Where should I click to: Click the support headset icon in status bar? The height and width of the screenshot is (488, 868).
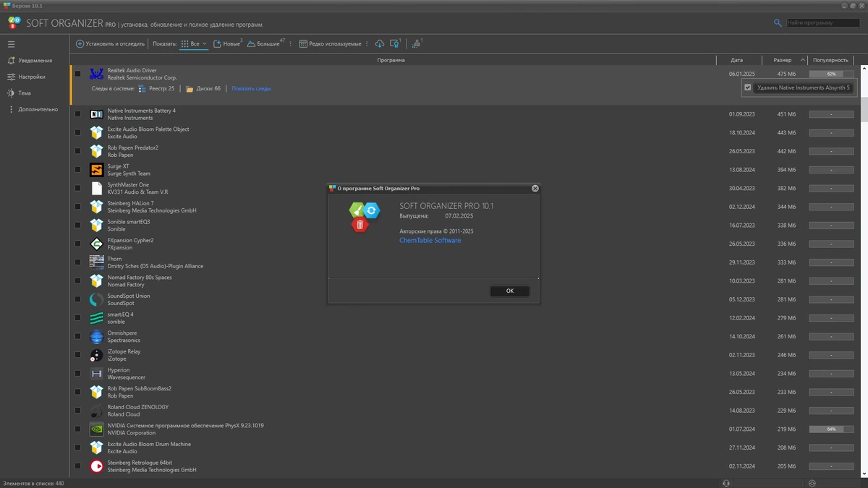(x=726, y=483)
